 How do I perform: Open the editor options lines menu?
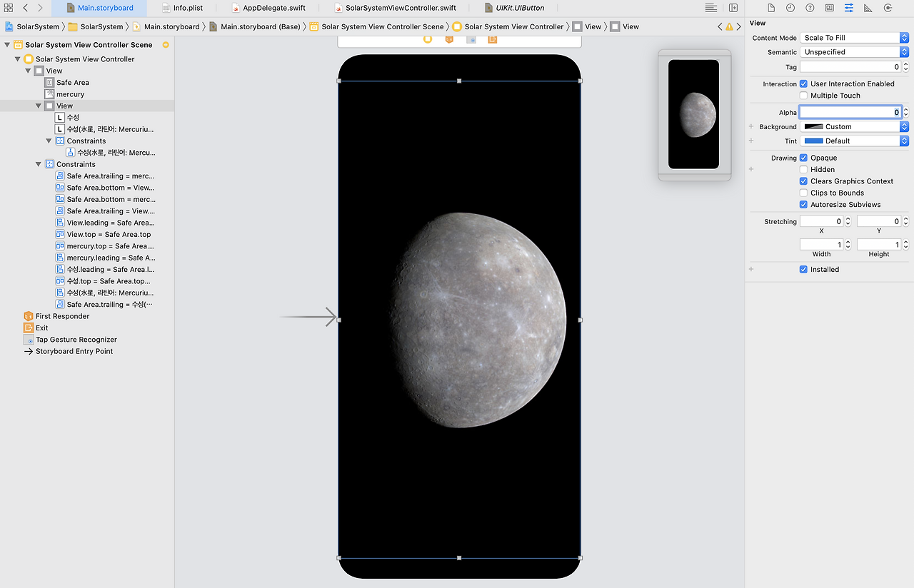[711, 8]
